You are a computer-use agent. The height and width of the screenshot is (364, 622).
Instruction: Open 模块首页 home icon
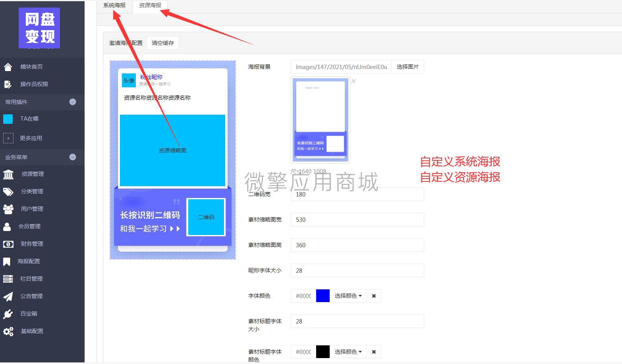coord(8,67)
